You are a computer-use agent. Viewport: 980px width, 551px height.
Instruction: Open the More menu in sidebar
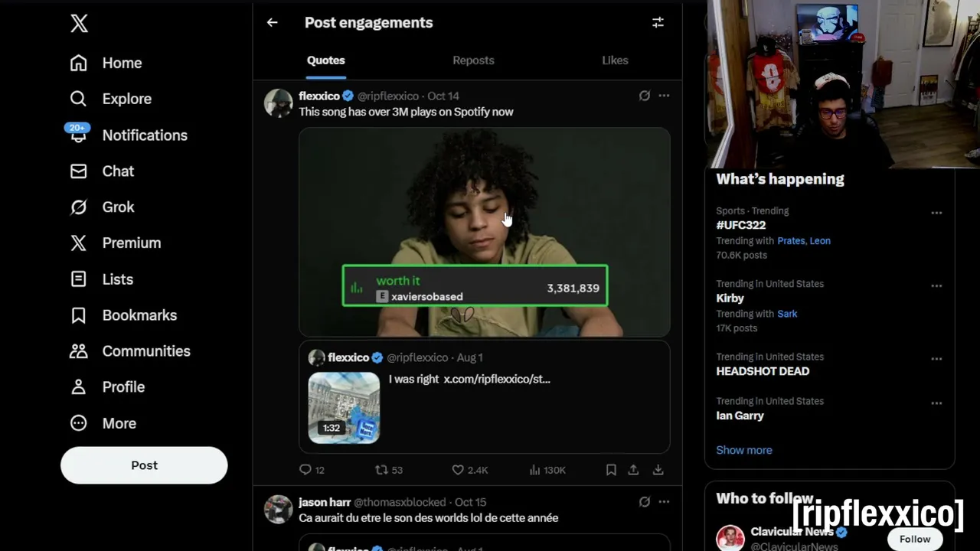pos(103,423)
